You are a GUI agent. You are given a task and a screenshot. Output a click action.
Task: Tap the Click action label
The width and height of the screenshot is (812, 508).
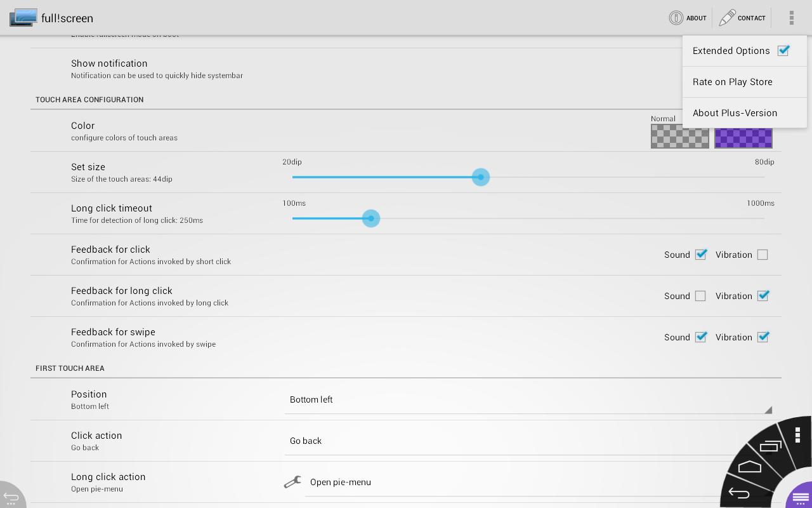(96, 436)
